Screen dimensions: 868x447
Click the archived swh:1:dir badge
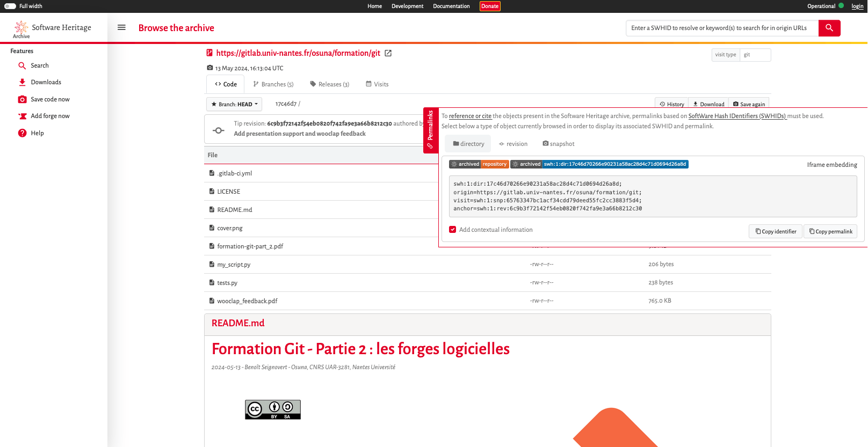[599, 164]
